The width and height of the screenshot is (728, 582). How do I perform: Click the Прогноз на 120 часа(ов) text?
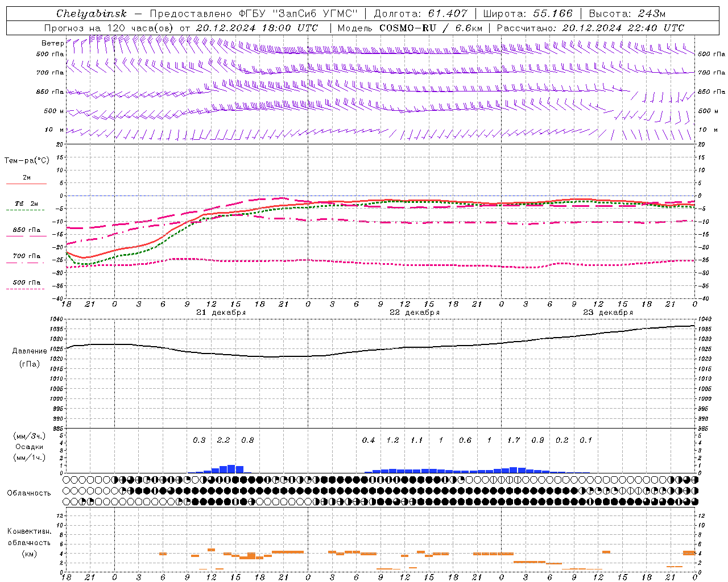pyautogui.click(x=109, y=28)
